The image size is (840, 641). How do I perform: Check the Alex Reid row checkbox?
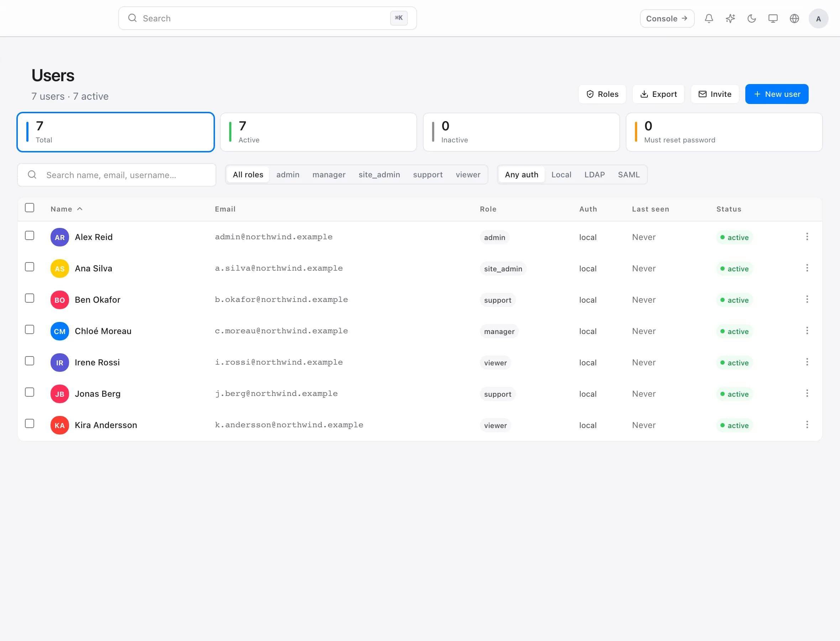coord(29,235)
